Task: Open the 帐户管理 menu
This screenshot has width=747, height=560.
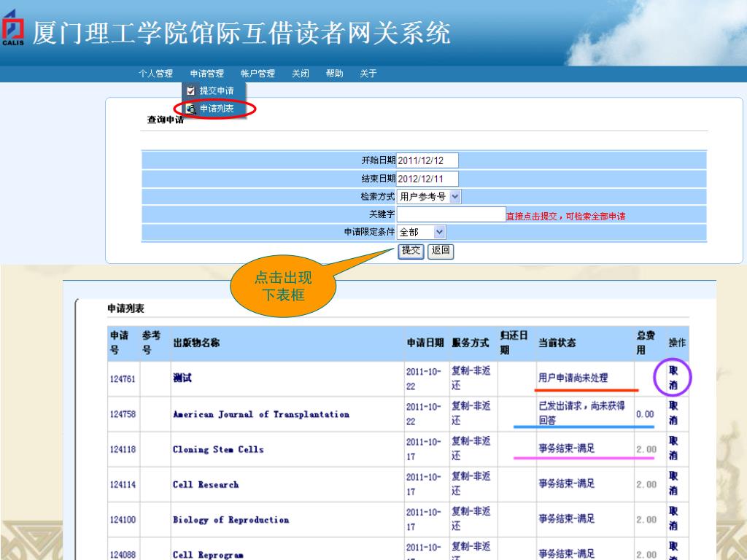Action: [x=258, y=74]
